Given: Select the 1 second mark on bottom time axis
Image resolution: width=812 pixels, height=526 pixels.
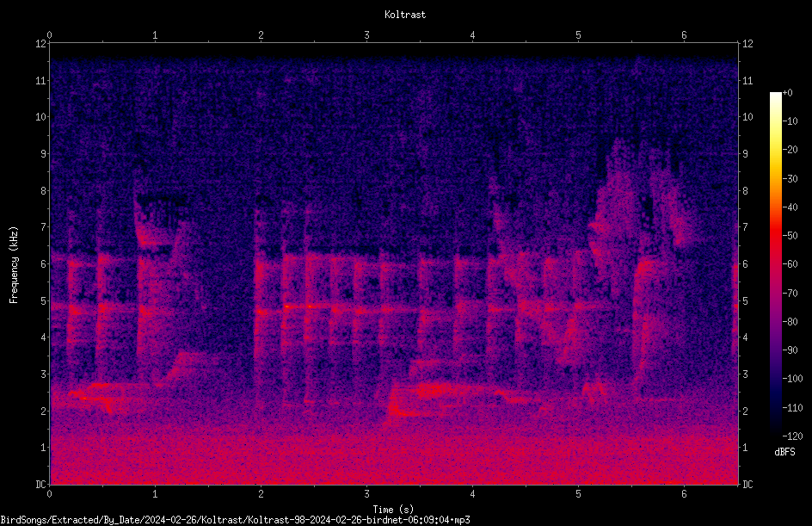Looking at the screenshot, I should pos(155,494).
